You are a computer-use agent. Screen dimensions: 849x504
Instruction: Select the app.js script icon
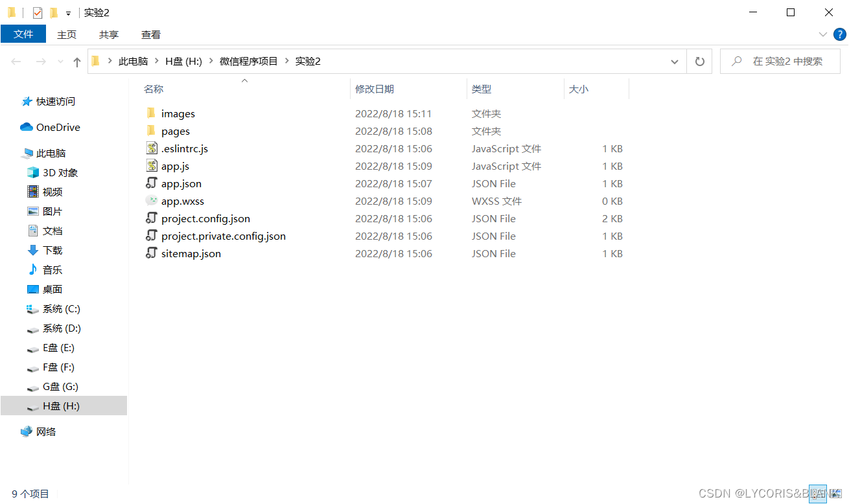coord(151,166)
